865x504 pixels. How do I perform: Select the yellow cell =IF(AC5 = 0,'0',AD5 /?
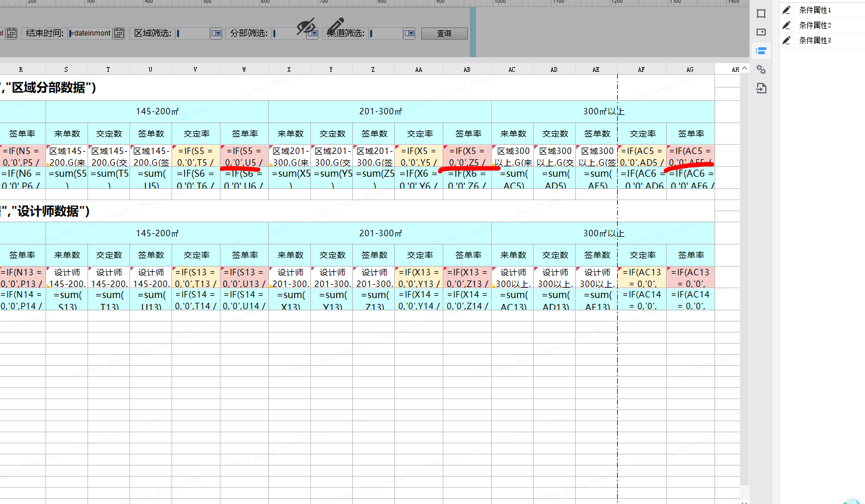click(x=642, y=156)
